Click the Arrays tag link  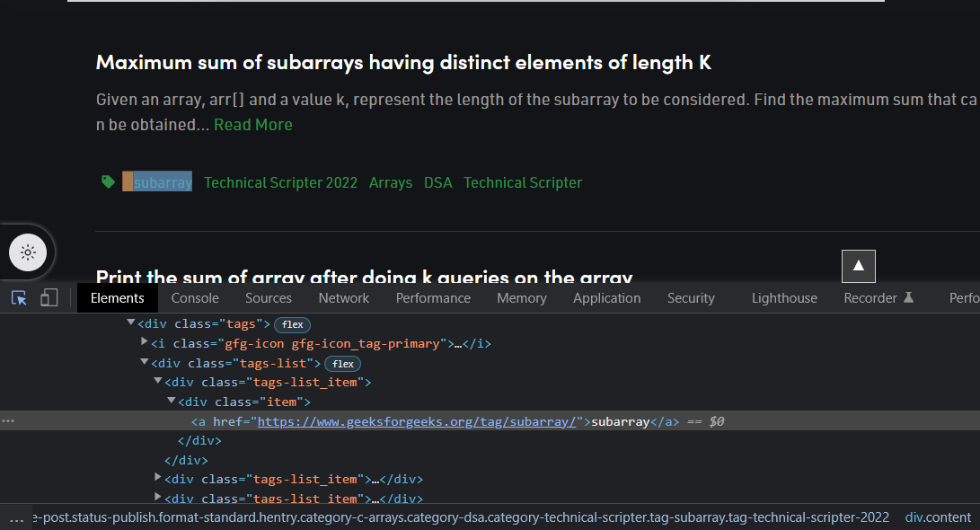(391, 182)
